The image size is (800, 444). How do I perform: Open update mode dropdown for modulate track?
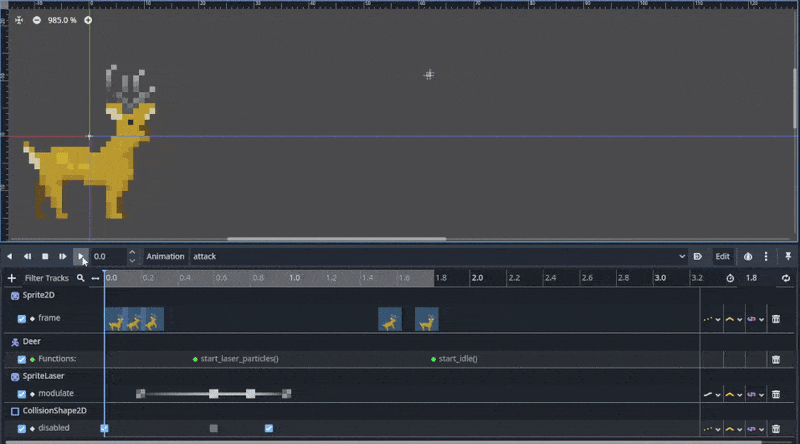tap(711, 394)
